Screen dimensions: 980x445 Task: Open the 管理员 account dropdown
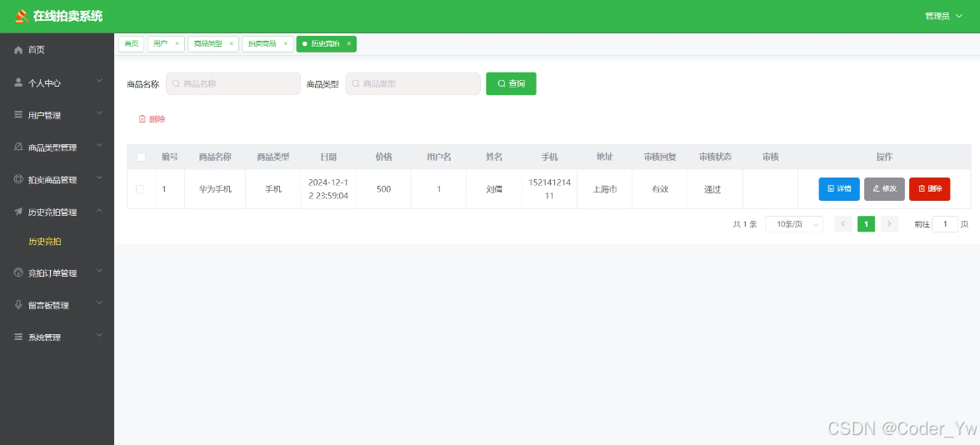[x=943, y=17]
